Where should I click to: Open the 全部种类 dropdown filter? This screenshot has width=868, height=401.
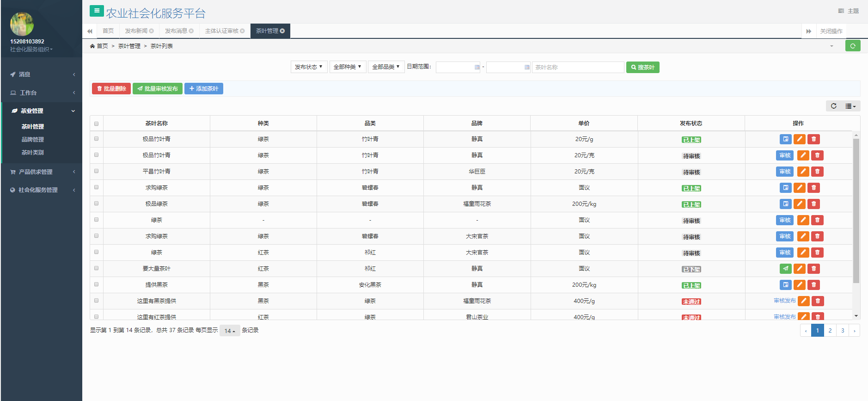pyautogui.click(x=348, y=67)
